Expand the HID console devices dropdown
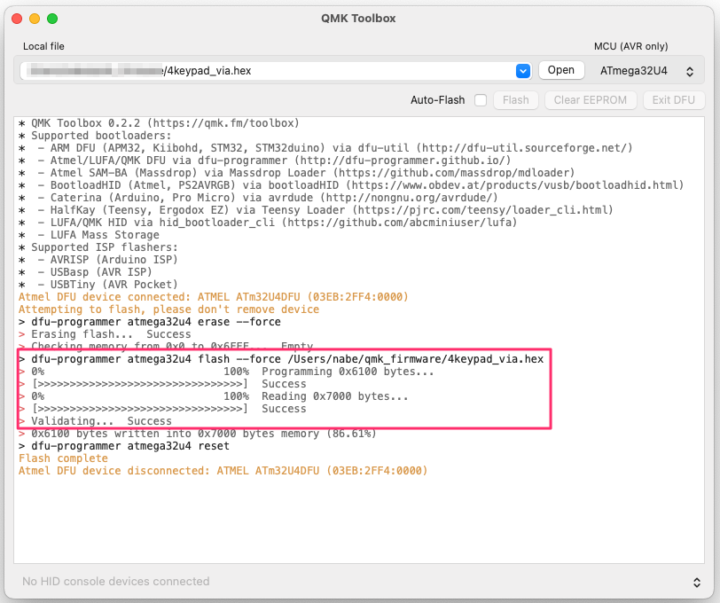Viewport: 720px width, 603px height. 696,581
